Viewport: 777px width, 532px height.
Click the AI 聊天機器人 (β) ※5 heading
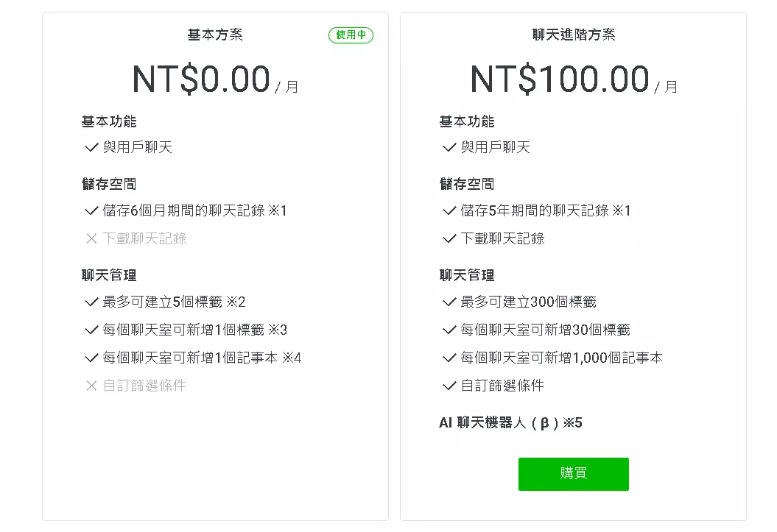pyautogui.click(x=510, y=423)
